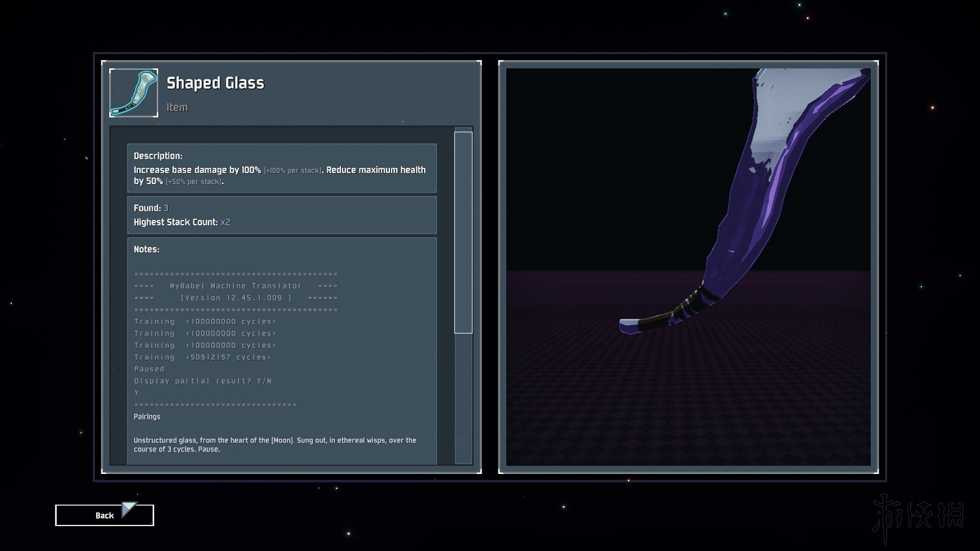
Task: Click the scrollbar track below the thumb
Action: [463, 398]
